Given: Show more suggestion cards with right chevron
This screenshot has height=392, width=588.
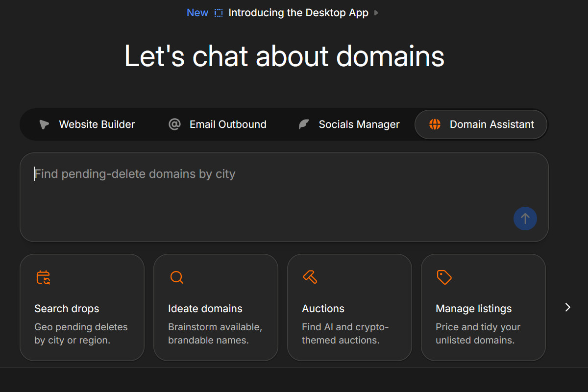Looking at the screenshot, I should click(x=568, y=307).
